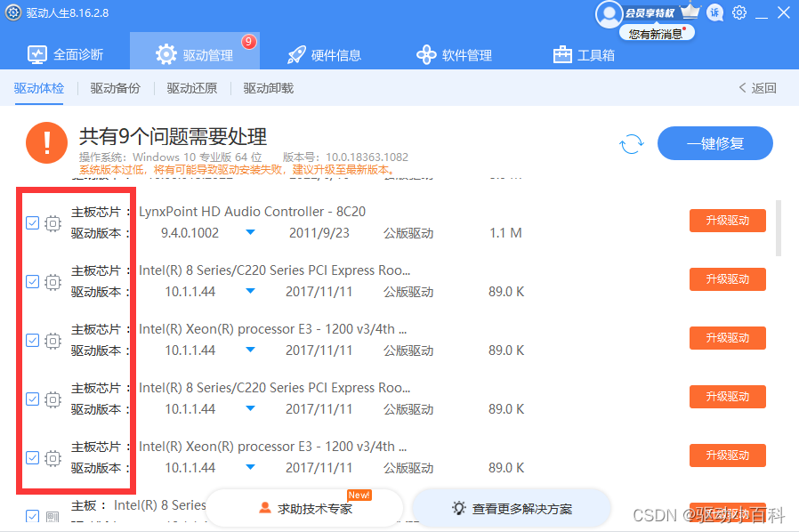Click the new message notification bubble
This screenshot has width=799, height=532.
tap(657, 34)
